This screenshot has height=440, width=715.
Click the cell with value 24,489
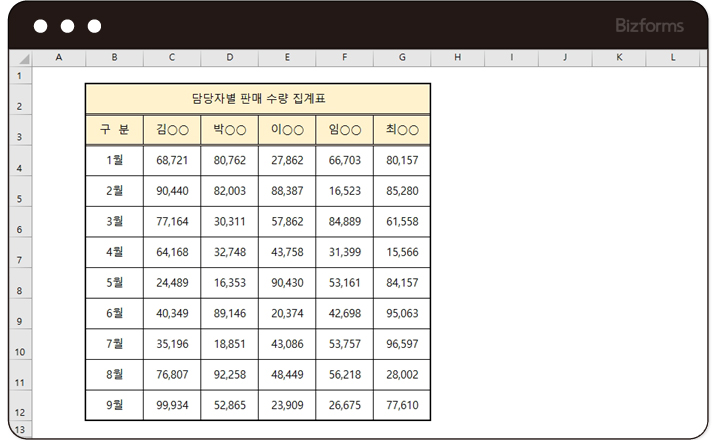172,283
